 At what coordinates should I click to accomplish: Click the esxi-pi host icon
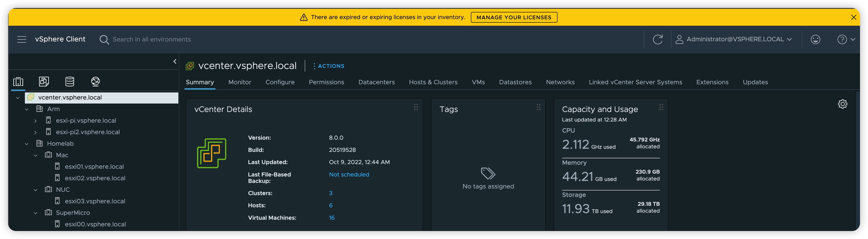[x=48, y=120]
